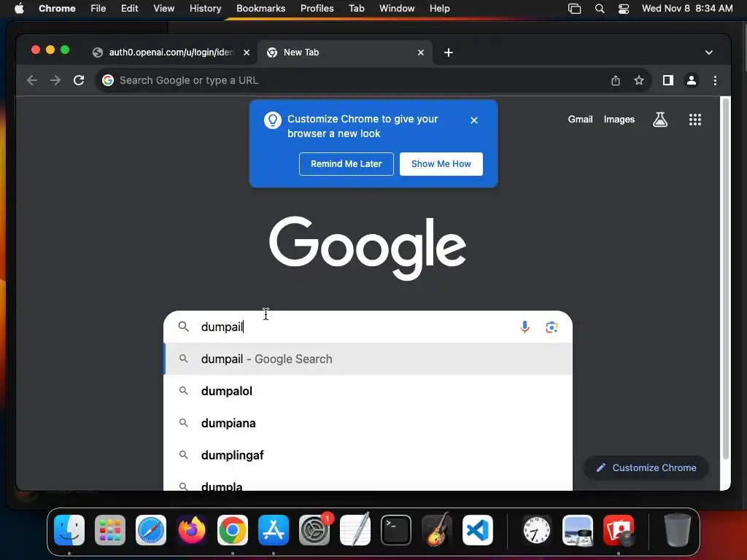Open the Trash in the Dock
The image size is (747, 560).
point(677,530)
